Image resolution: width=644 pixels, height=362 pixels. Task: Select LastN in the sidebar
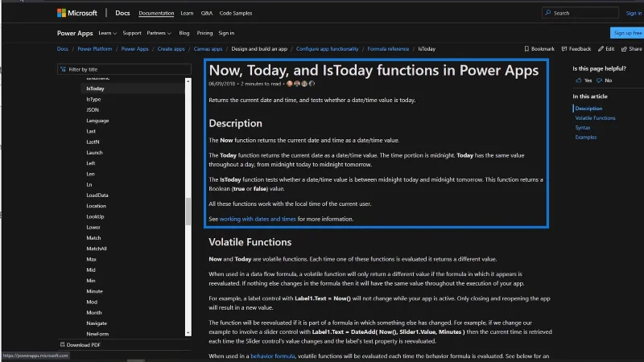coord(93,142)
